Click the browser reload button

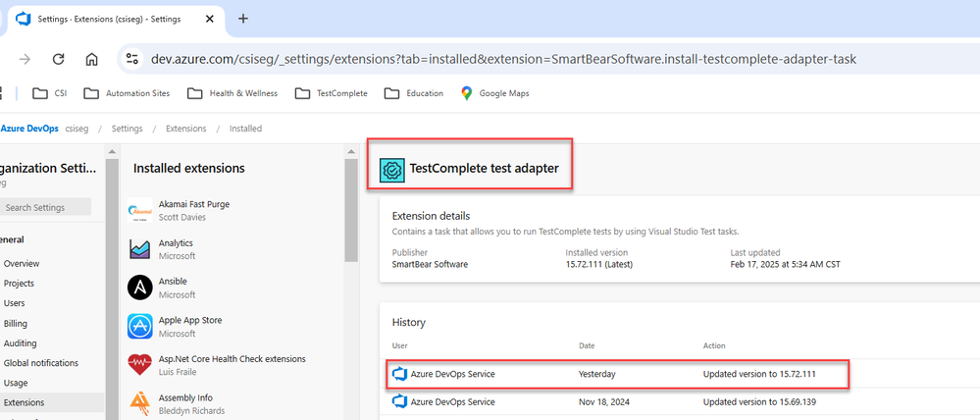58,60
